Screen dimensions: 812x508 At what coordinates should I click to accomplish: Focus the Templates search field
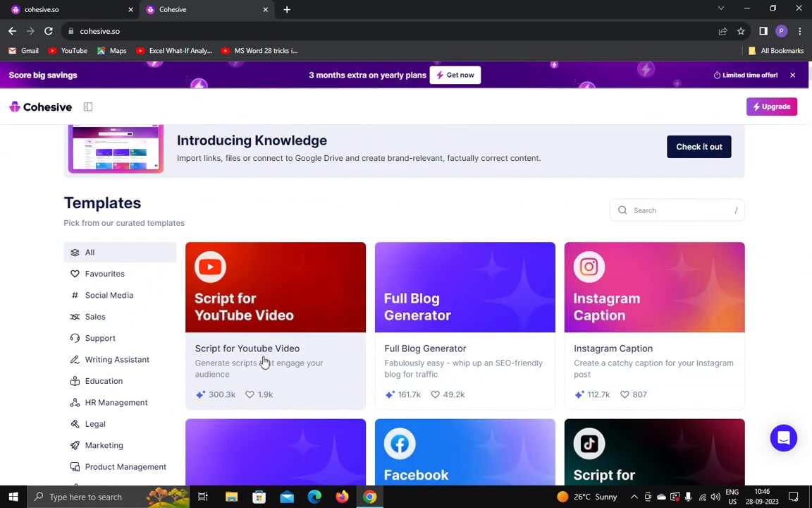coord(677,210)
